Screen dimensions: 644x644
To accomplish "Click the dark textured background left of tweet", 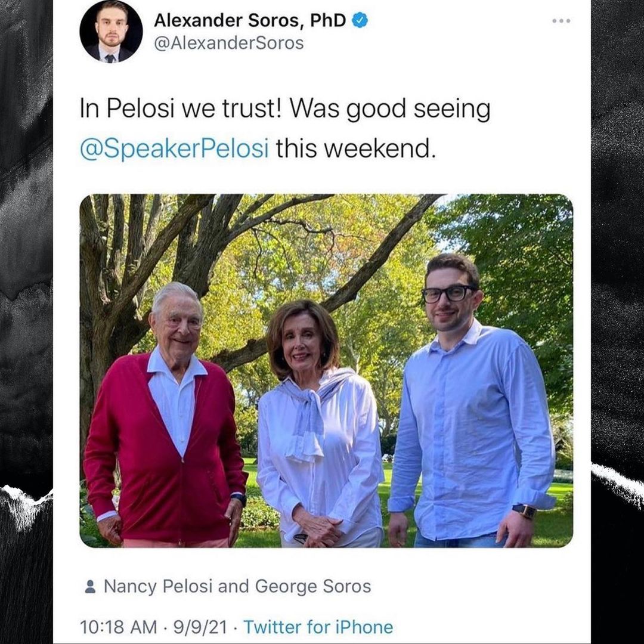I will [x=26, y=322].
